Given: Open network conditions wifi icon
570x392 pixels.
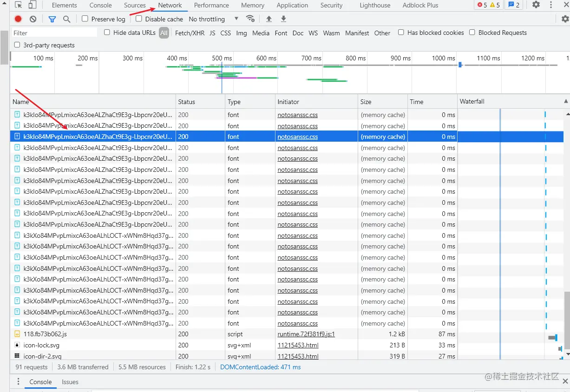Looking at the screenshot, I should (x=250, y=19).
